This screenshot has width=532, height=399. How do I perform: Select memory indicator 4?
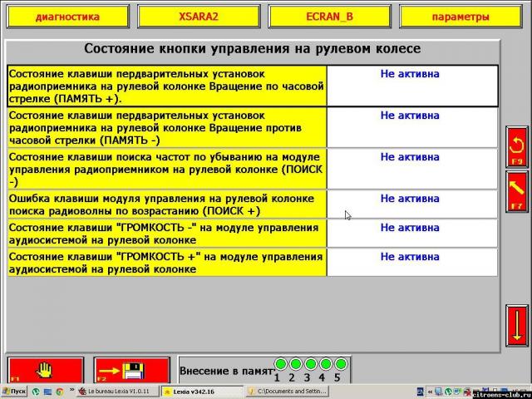[x=325, y=364]
